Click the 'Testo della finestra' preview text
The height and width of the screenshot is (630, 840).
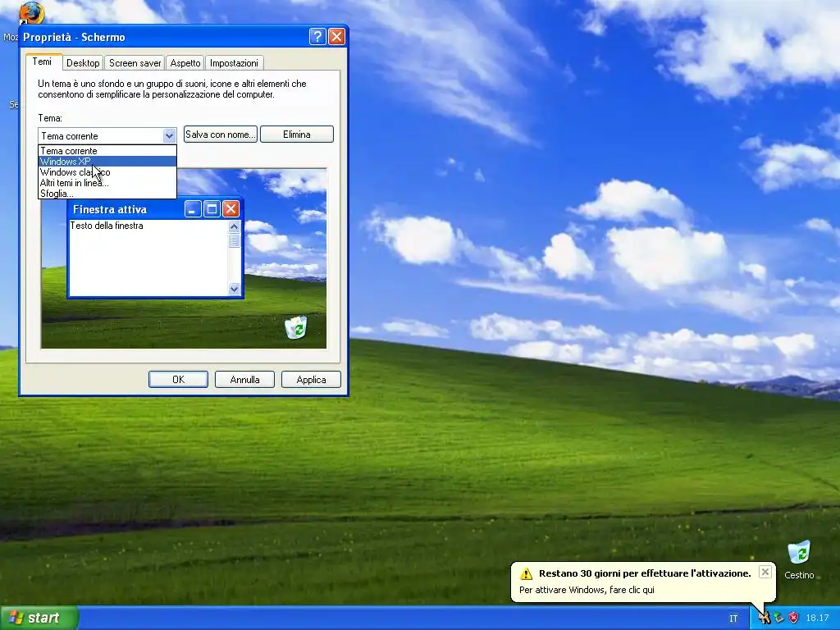[107, 226]
